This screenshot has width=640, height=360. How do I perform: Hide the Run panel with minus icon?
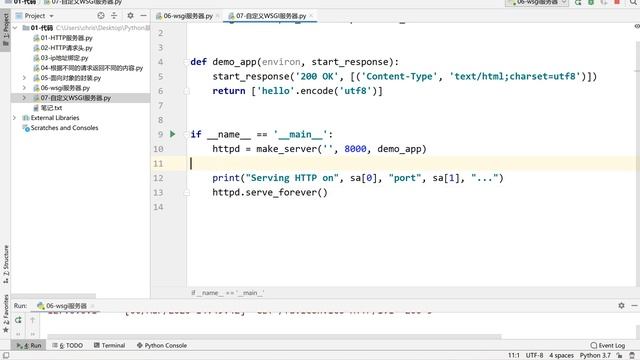(634, 305)
